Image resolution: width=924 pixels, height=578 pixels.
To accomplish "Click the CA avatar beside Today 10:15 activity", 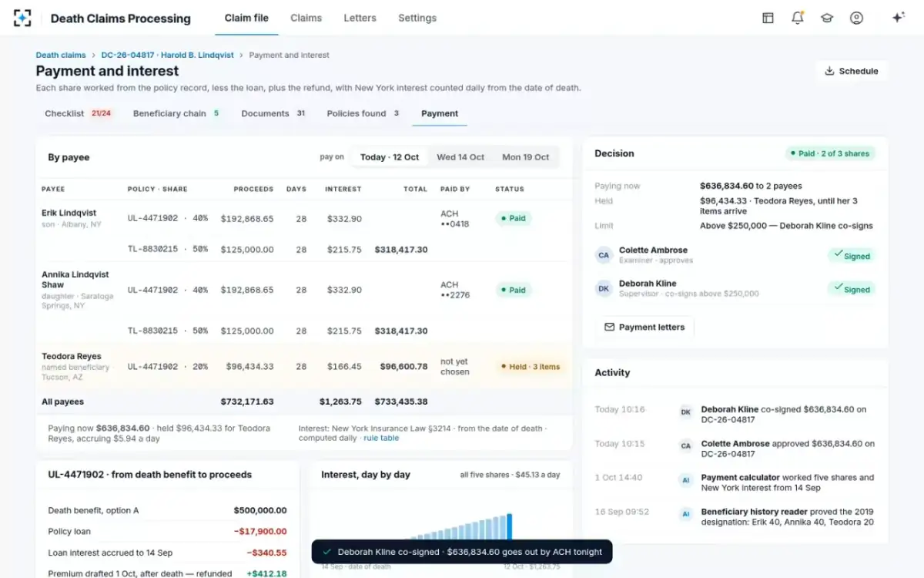I will [685, 446].
